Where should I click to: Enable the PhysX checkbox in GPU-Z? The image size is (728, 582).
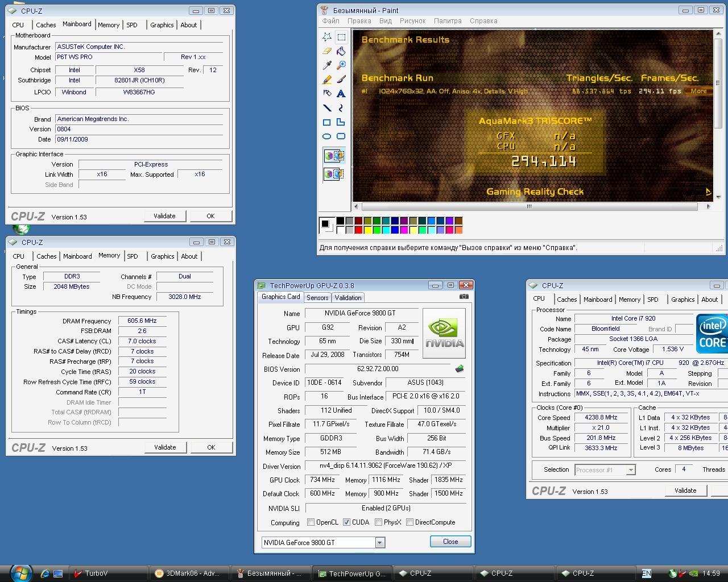378,522
